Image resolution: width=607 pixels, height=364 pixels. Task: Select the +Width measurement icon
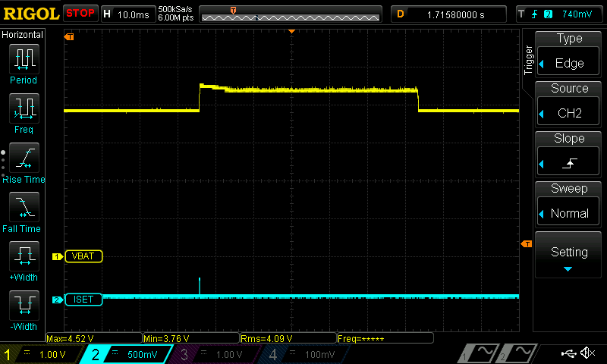24,256
